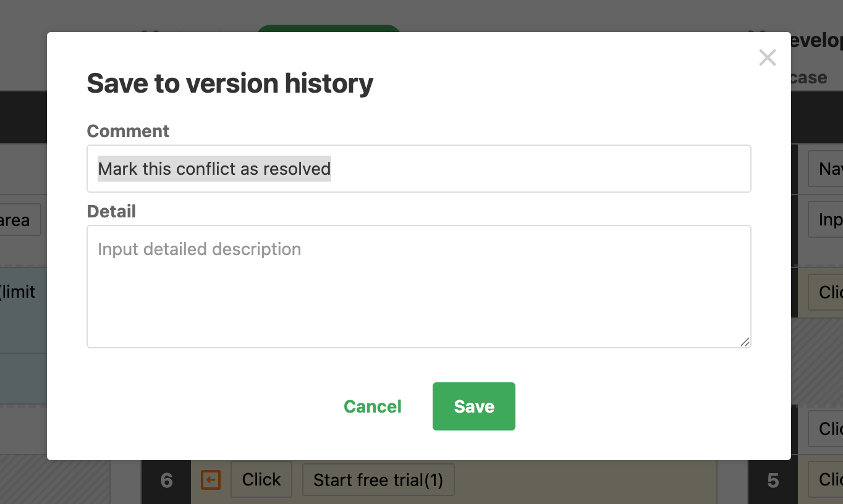Click the Detail field label

point(111,211)
